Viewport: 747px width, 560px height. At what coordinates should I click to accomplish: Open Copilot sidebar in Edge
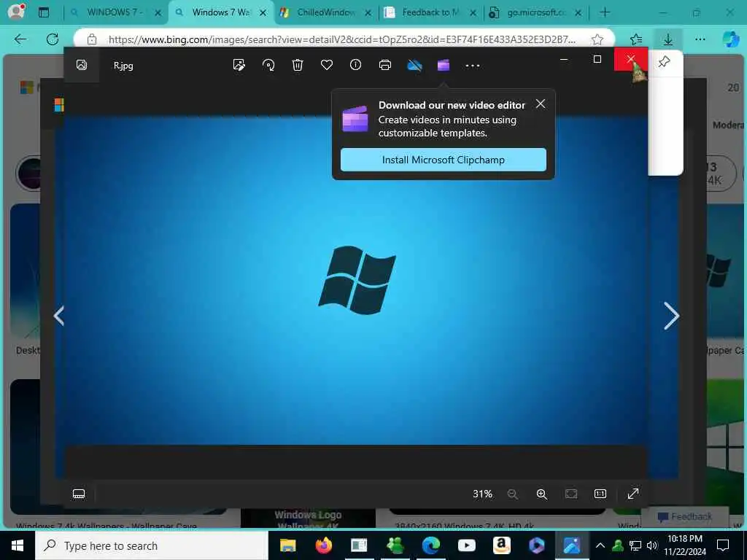point(730,39)
